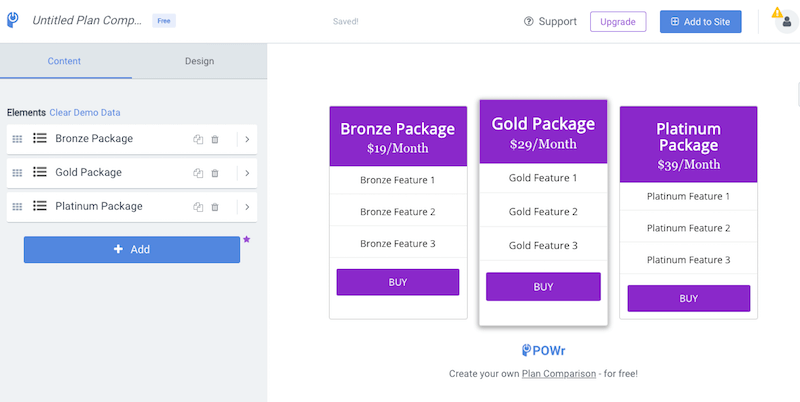Screen dimensions: 800x402
Task: Switch to the Design tab
Action: coord(199,61)
